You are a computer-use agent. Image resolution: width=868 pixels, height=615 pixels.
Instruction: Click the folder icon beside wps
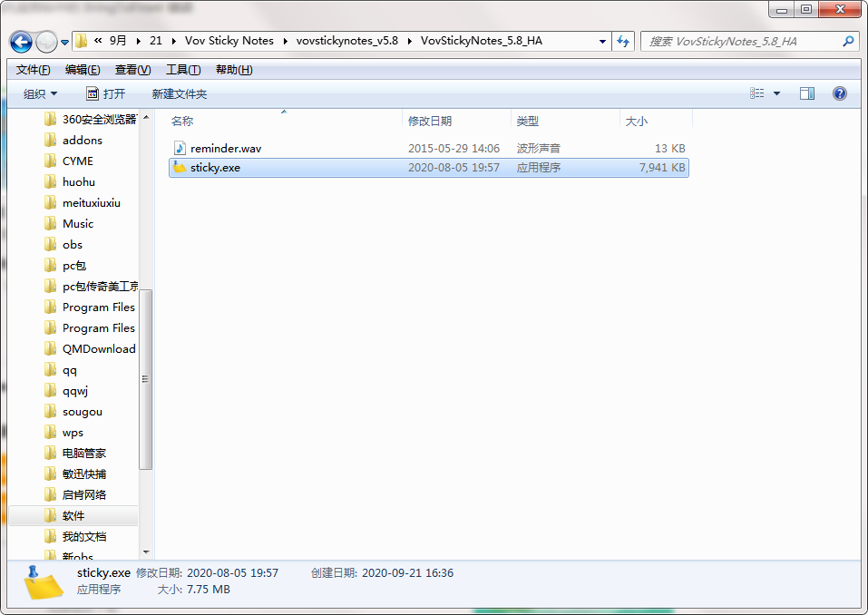tap(51, 433)
